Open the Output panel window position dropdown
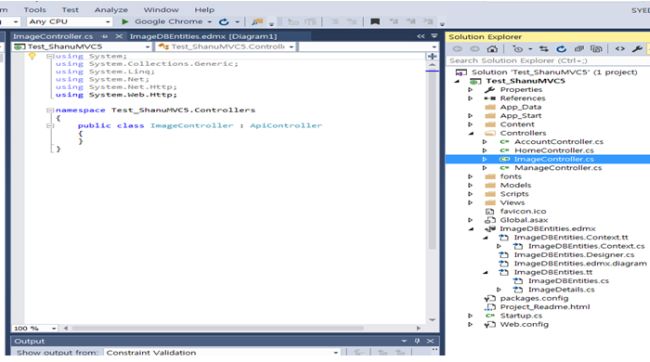Image resolution: width=650 pixels, height=362 pixels. coord(404,341)
